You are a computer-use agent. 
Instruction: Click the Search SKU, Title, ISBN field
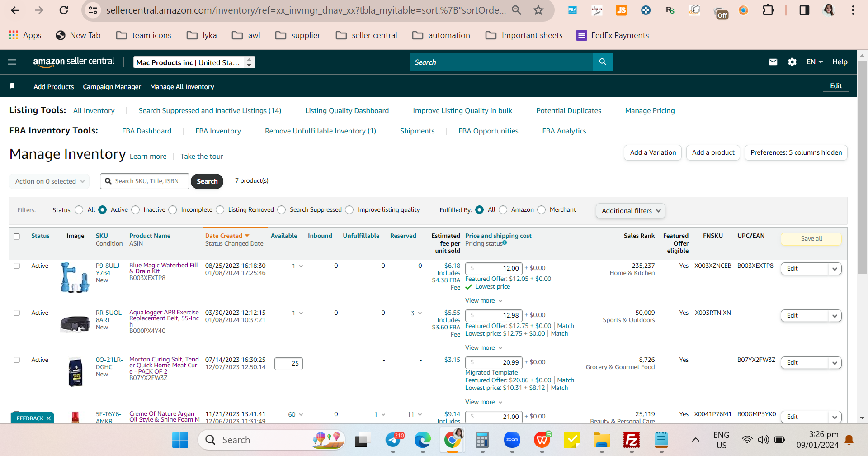pos(145,181)
